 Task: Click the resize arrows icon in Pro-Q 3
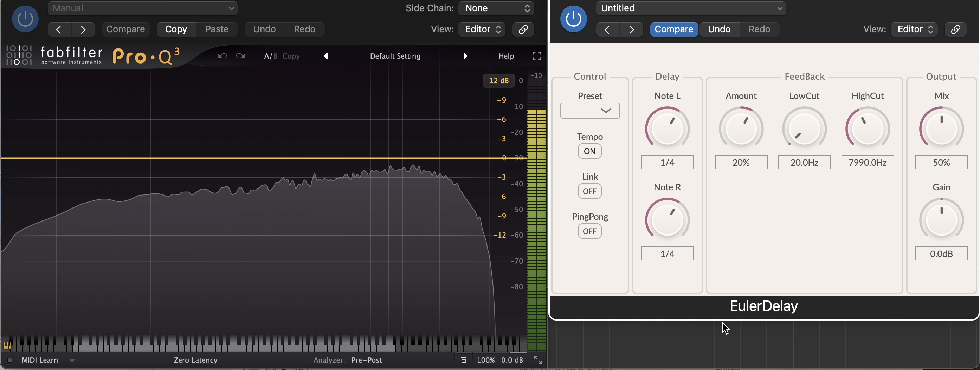(537, 360)
